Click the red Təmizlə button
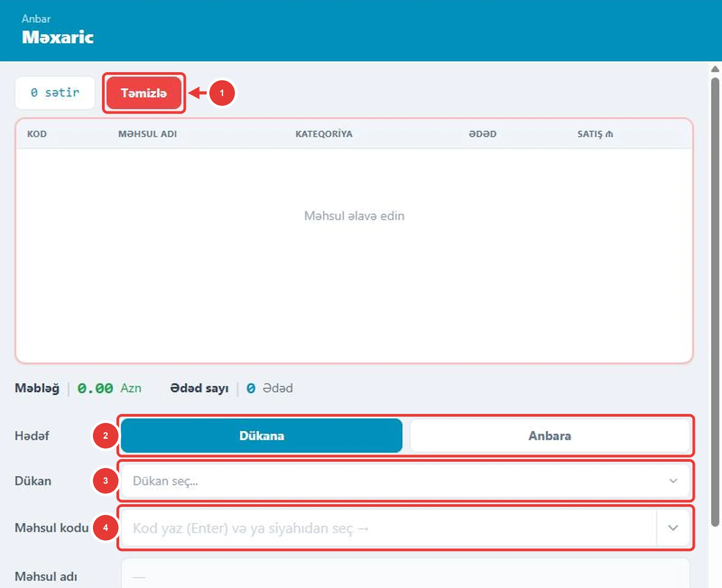The height and width of the screenshot is (588, 722). tap(143, 93)
